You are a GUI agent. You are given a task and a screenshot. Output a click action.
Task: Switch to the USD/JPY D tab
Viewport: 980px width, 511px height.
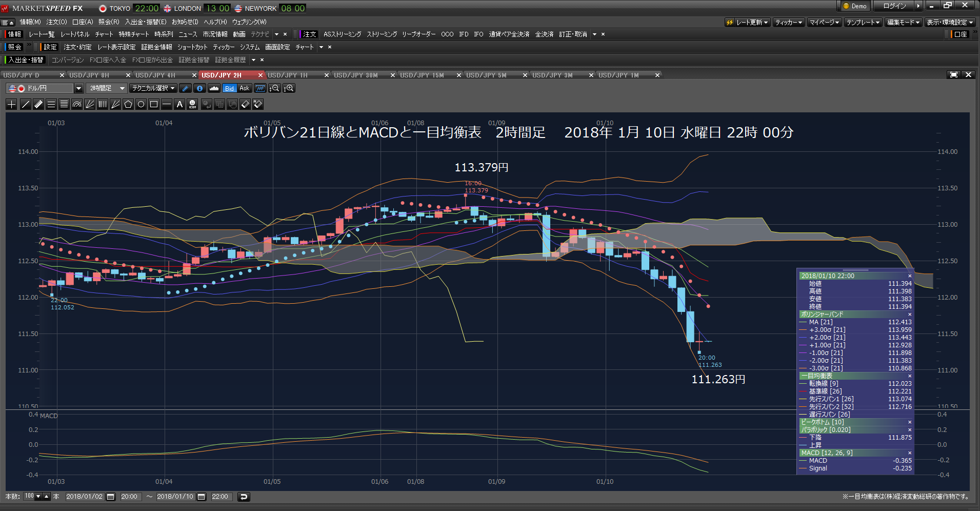[x=21, y=75]
